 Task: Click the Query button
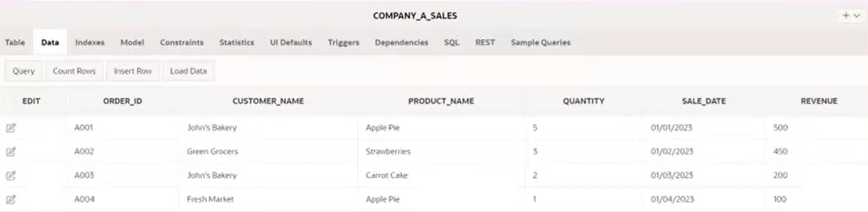(23, 71)
